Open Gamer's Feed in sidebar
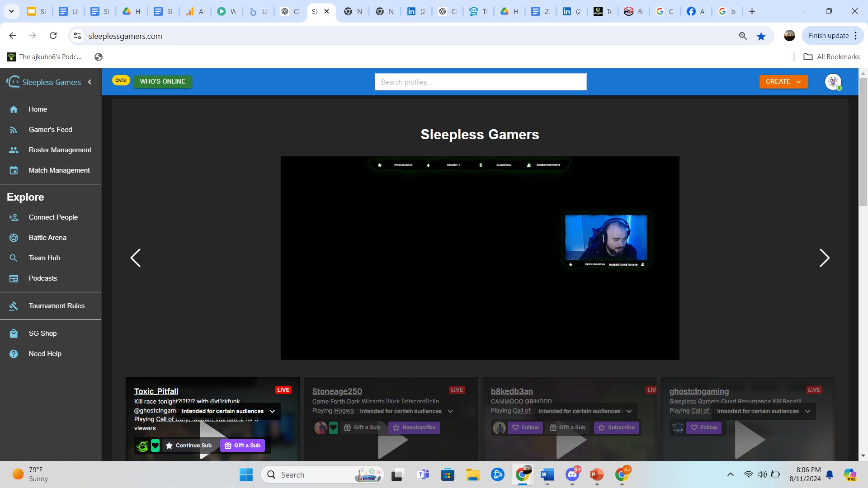Image resolution: width=868 pixels, height=488 pixels. (x=50, y=130)
